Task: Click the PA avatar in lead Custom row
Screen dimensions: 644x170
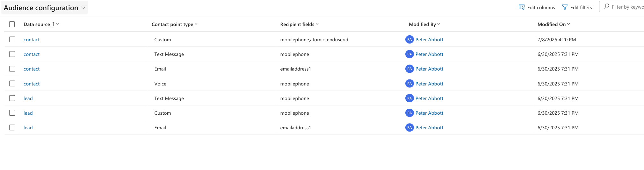Action: [x=409, y=113]
